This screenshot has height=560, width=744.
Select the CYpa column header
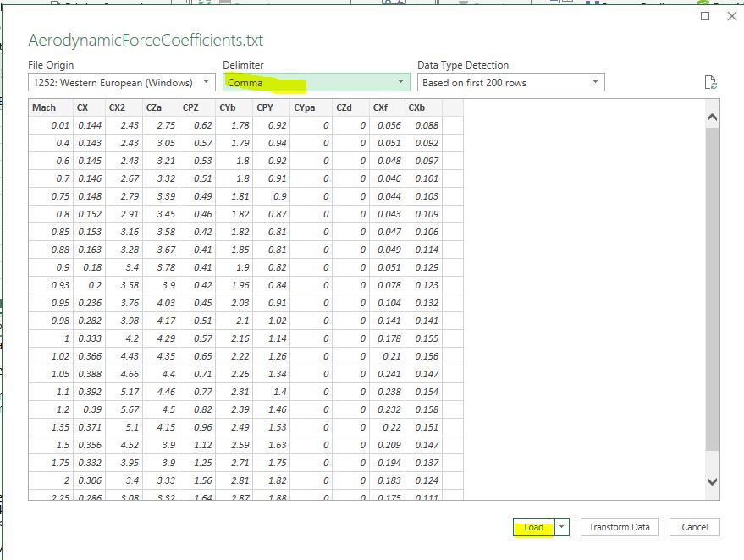point(304,107)
